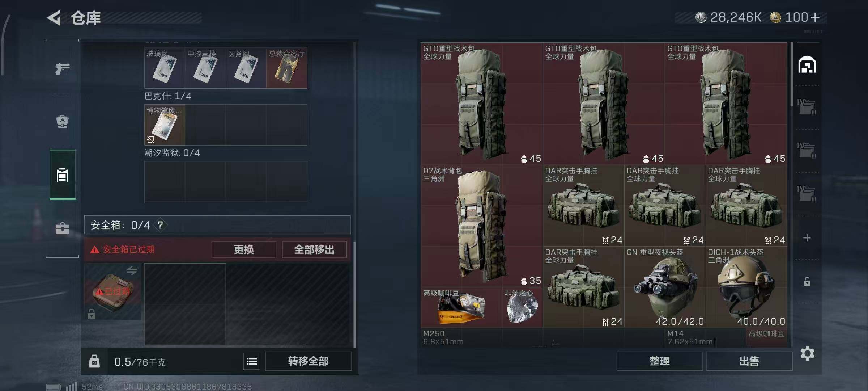
Task: Select the 非洲之心 diamond item
Action: [x=522, y=308]
